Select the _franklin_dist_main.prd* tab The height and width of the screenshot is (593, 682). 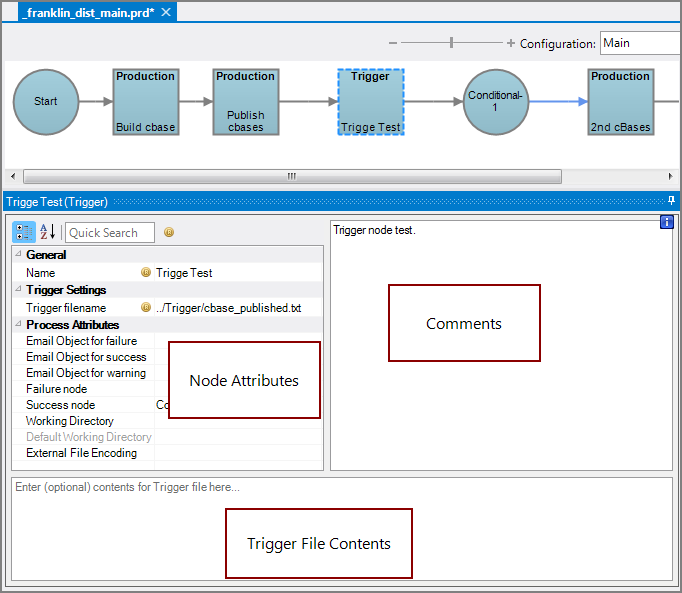point(97,12)
